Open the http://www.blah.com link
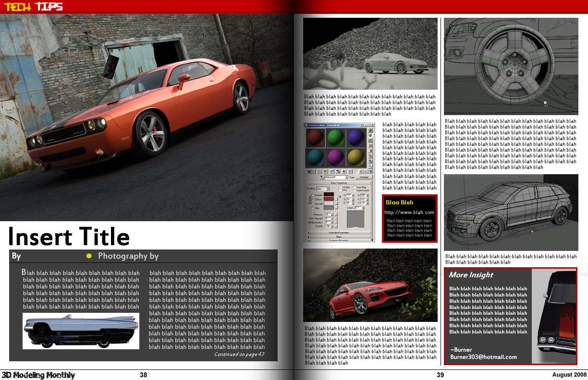 pyautogui.click(x=409, y=212)
